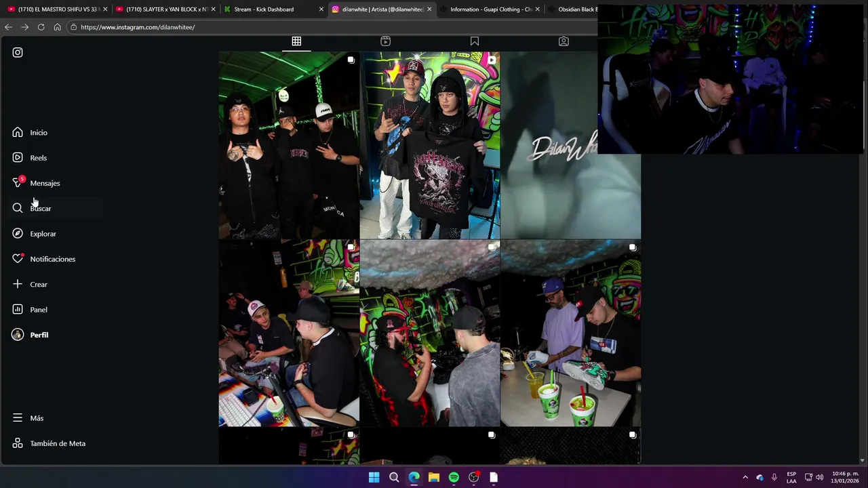Reload the Instagram page
This screenshot has height=488, width=868.
click(x=41, y=27)
